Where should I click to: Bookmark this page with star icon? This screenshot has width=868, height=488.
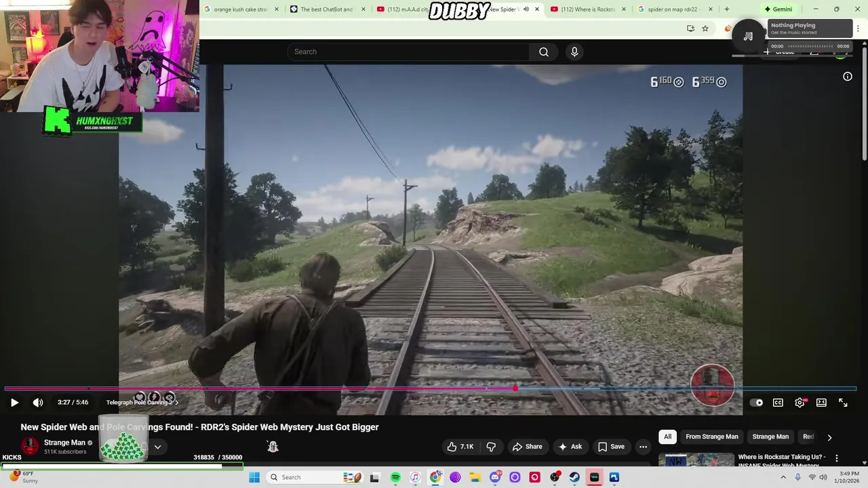point(705,28)
